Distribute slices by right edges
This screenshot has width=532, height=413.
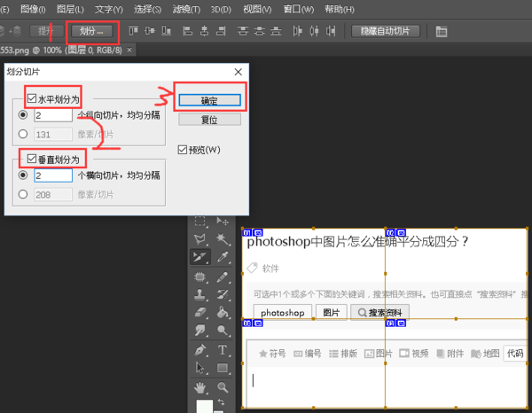click(x=331, y=31)
